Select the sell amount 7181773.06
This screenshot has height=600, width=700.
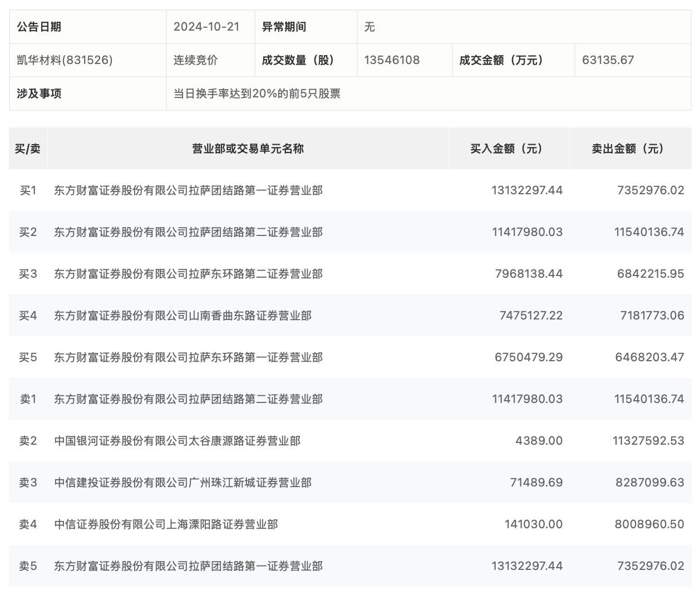click(652, 316)
